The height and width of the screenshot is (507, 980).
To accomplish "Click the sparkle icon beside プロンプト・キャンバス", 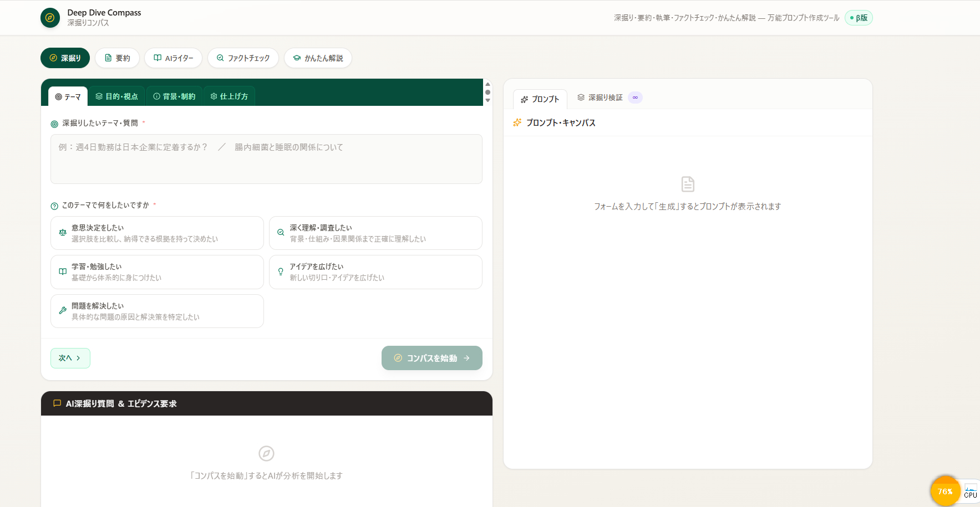I will click(x=517, y=122).
